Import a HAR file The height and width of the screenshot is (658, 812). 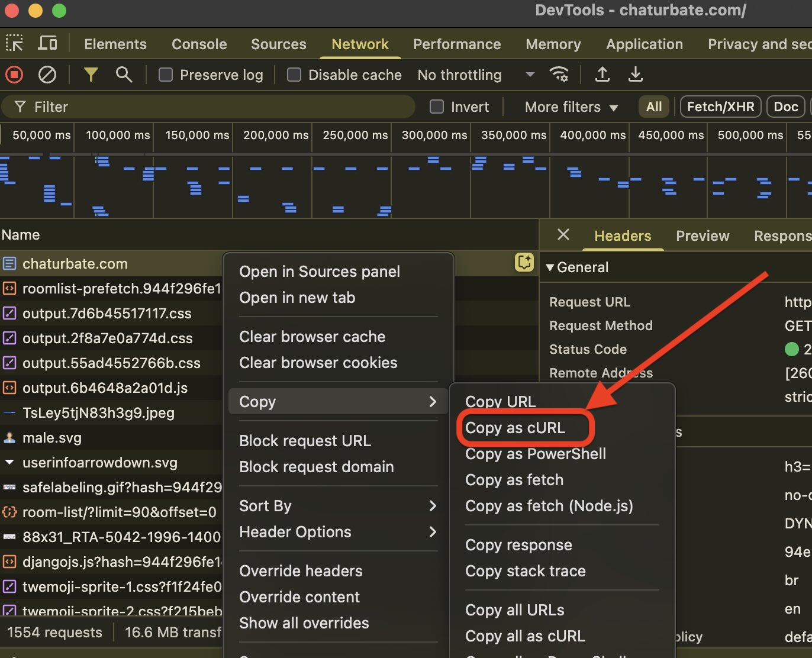pyautogui.click(x=602, y=75)
